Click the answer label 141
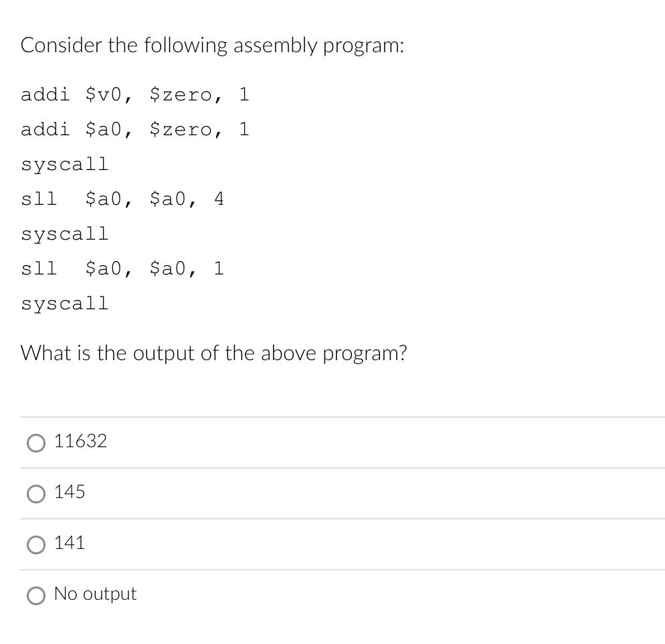665x644 pixels. coord(70,543)
